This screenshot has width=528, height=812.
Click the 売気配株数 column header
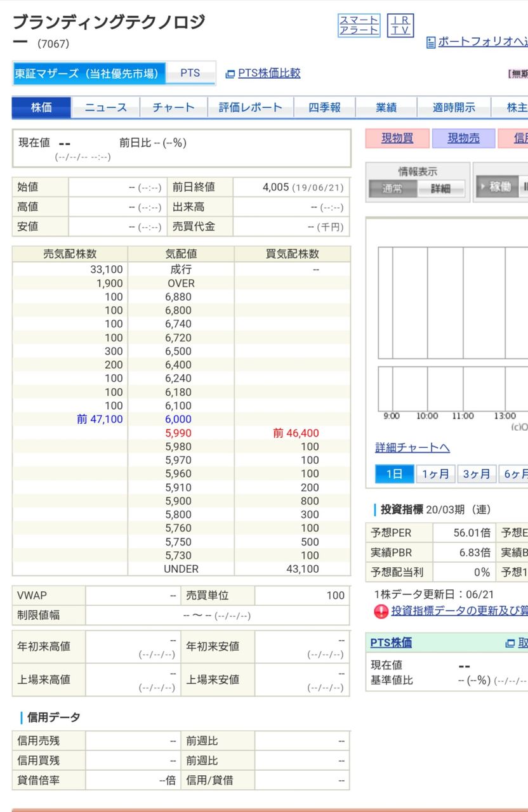pyautogui.click(x=70, y=254)
